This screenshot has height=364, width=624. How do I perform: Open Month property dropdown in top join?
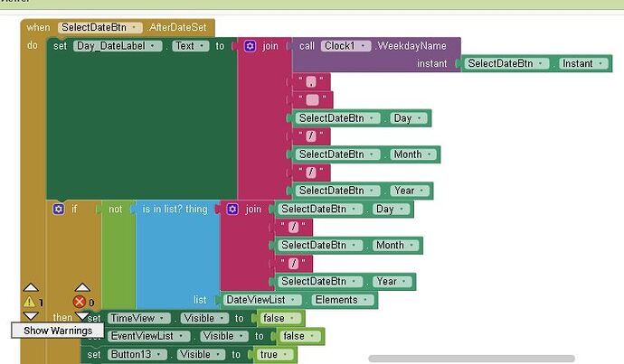(413, 154)
